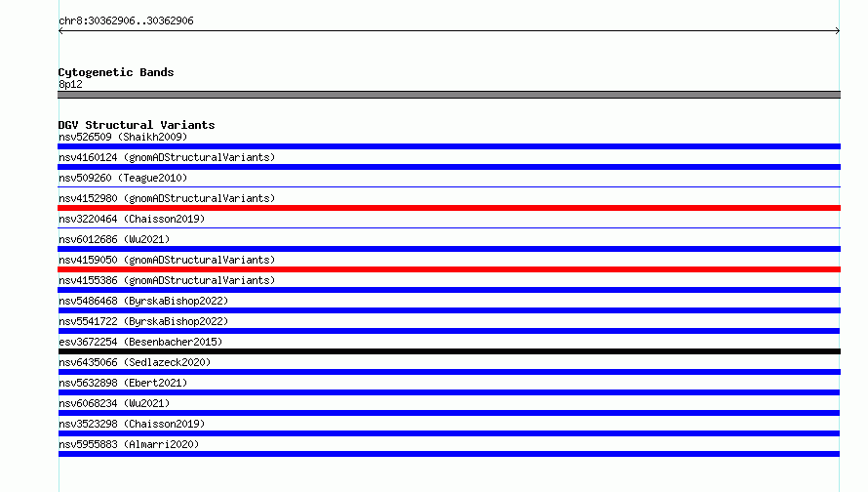Open variant nsv6012686 (Wu2021)
The height and width of the screenshot is (492, 868).
[x=114, y=239]
